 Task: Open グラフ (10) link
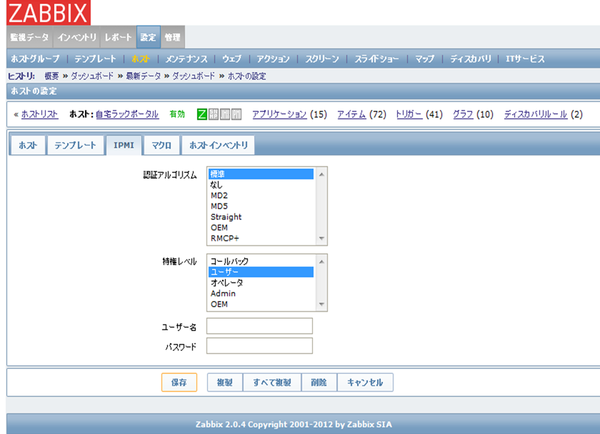(x=473, y=114)
